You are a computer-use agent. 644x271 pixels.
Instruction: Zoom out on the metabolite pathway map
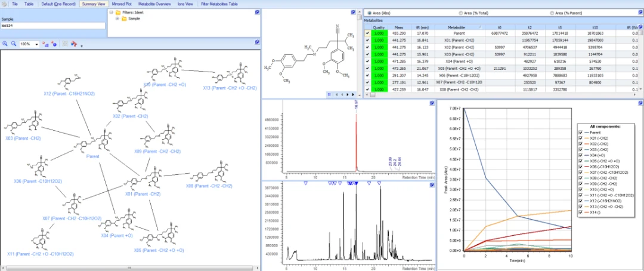(x=13, y=44)
